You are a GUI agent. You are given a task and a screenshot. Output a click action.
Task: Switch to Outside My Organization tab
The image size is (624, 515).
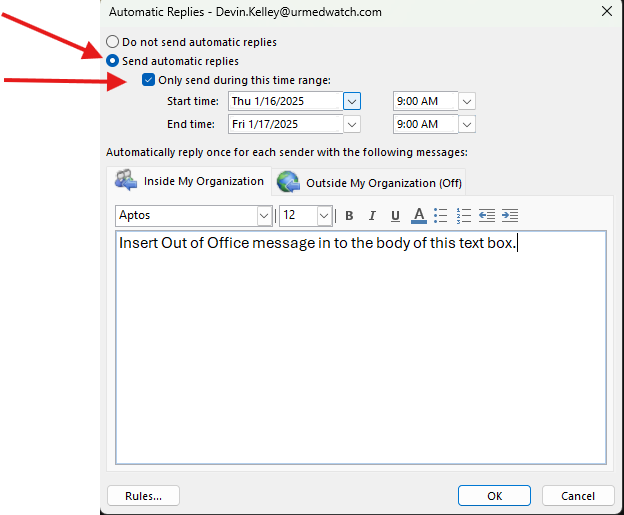tap(369, 183)
